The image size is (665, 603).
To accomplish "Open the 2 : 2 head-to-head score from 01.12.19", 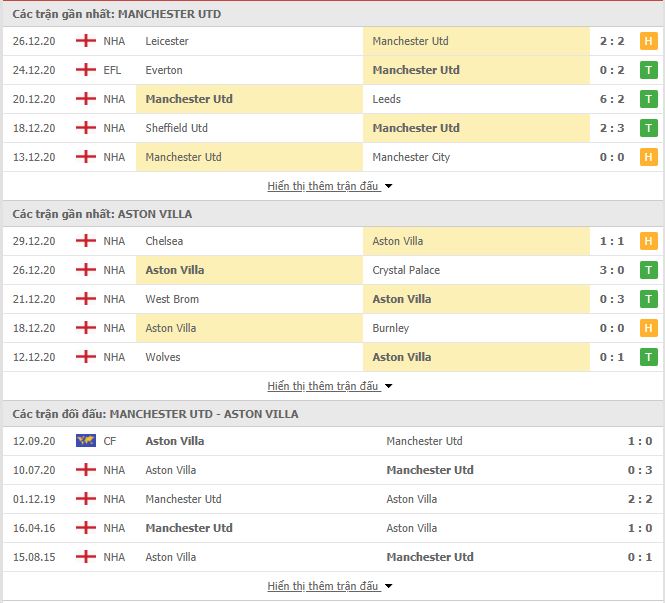I will (640, 499).
